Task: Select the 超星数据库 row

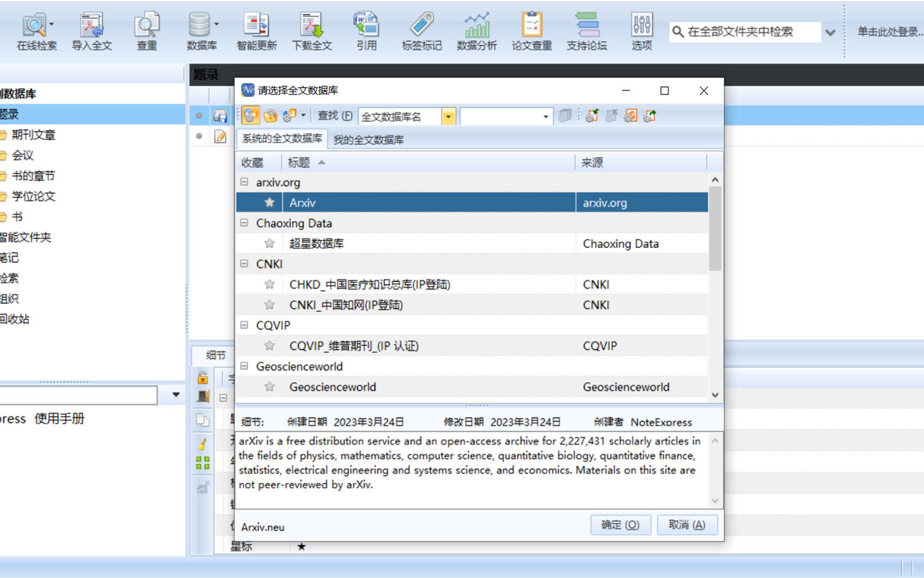Action: click(472, 244)
